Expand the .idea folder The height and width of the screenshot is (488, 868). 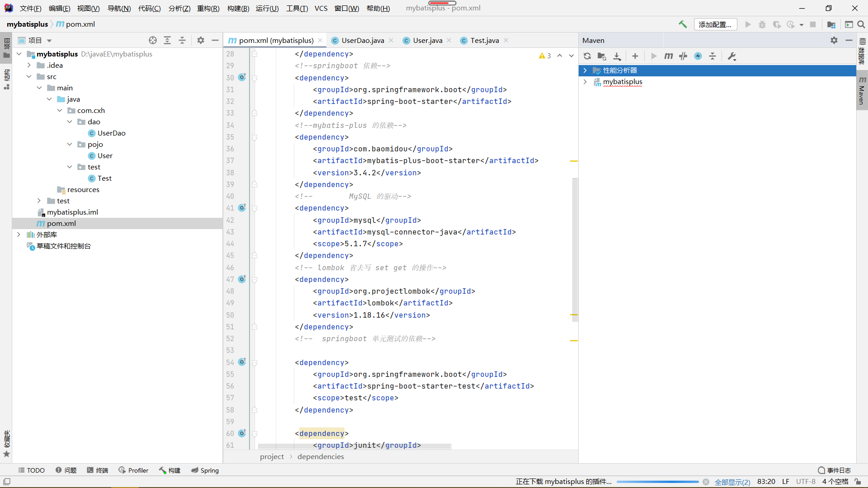click(x=29, y=65)
